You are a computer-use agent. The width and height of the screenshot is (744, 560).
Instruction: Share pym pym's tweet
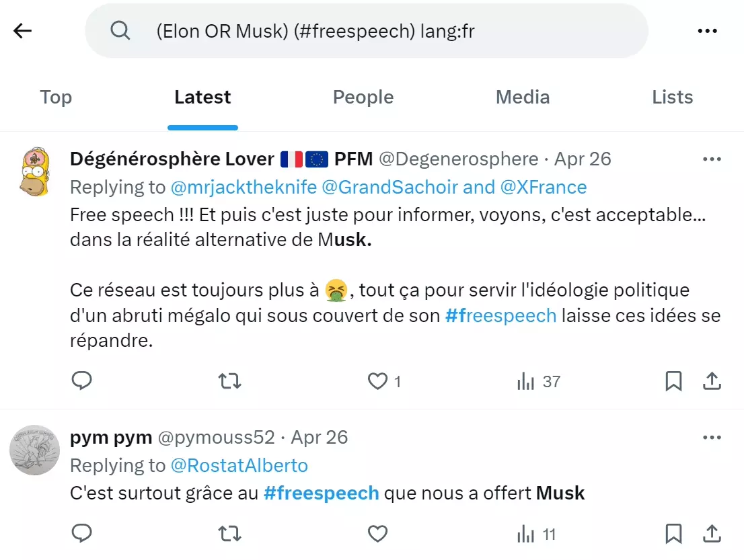pos(712,533)
